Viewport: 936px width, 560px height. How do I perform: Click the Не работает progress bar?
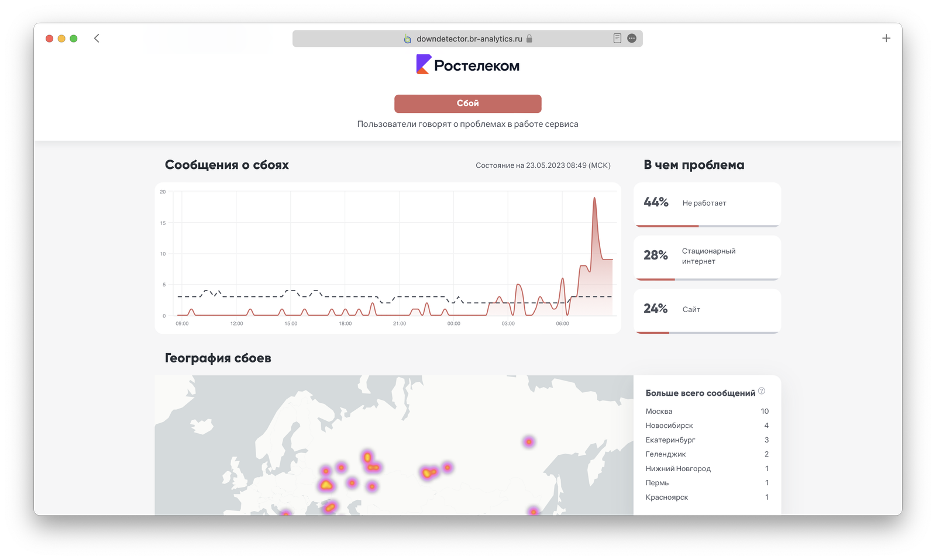(x=707, y=226)
